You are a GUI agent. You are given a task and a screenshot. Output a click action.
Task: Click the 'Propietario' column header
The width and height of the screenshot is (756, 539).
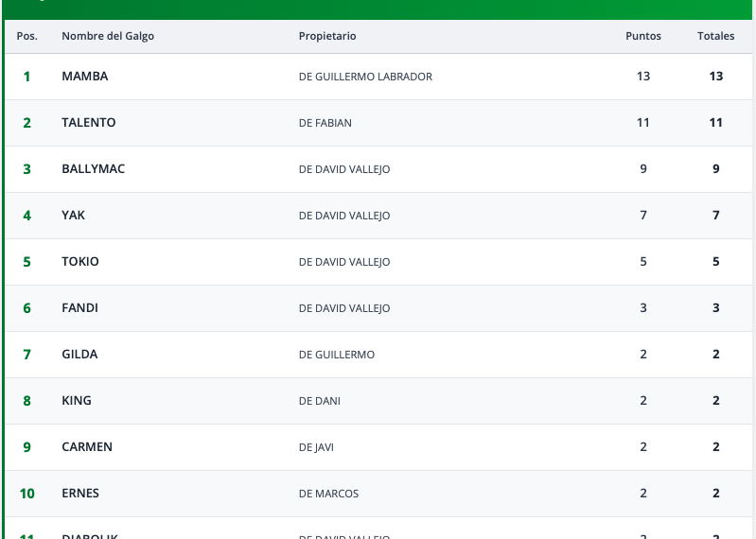(x=327, y=37)
